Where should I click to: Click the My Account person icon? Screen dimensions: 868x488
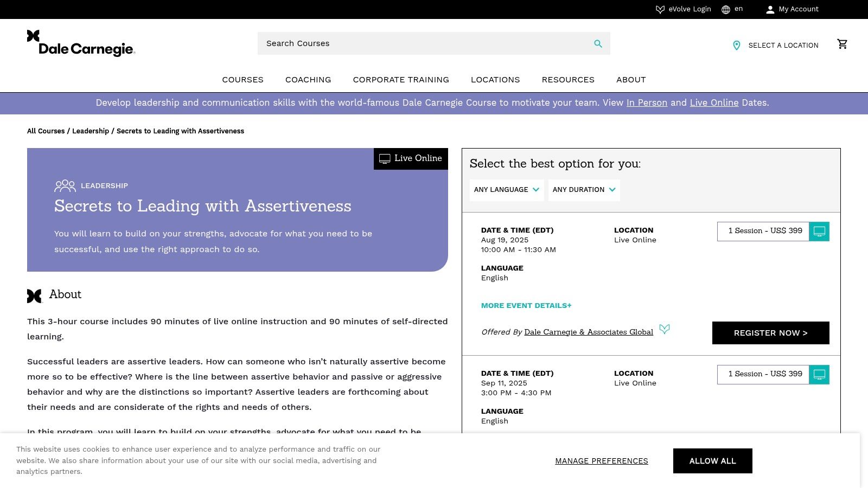click(770, 9)
